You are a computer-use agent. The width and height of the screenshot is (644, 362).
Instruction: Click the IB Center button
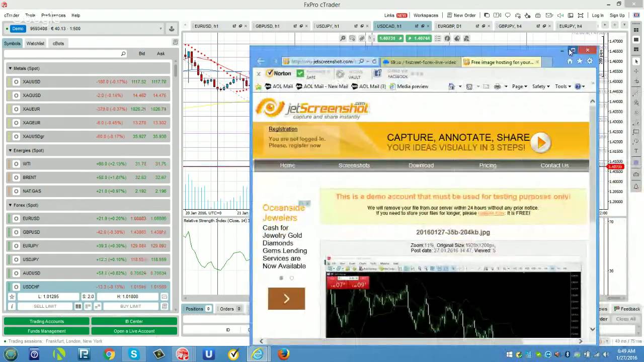point(134,321)
